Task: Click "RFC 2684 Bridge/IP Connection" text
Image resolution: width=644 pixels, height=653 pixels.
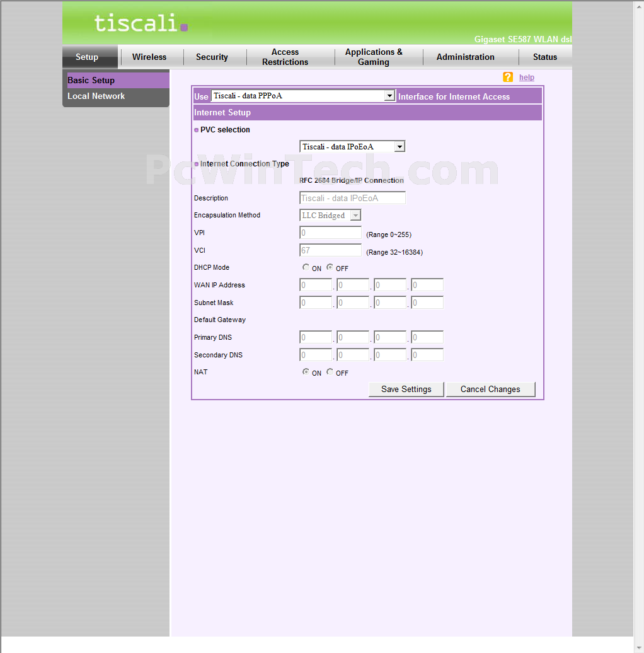Action: click(x=352, y=180)
